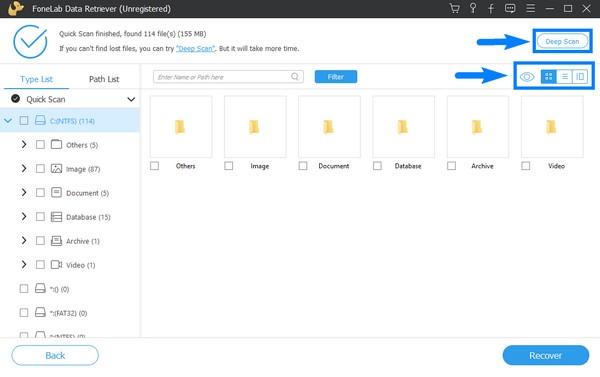Switch to list view

(x=564, y=77)
